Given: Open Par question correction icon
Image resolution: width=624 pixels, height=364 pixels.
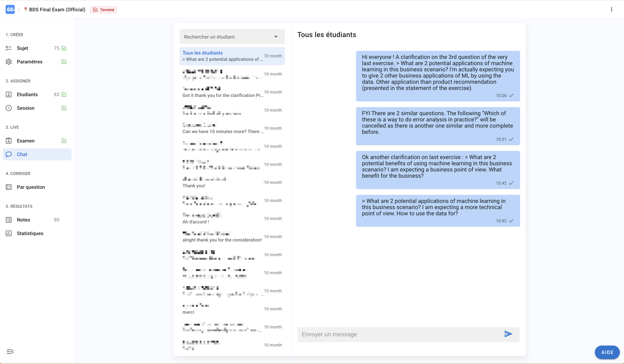Looking at the screenshot, I should tap(9, 187).
